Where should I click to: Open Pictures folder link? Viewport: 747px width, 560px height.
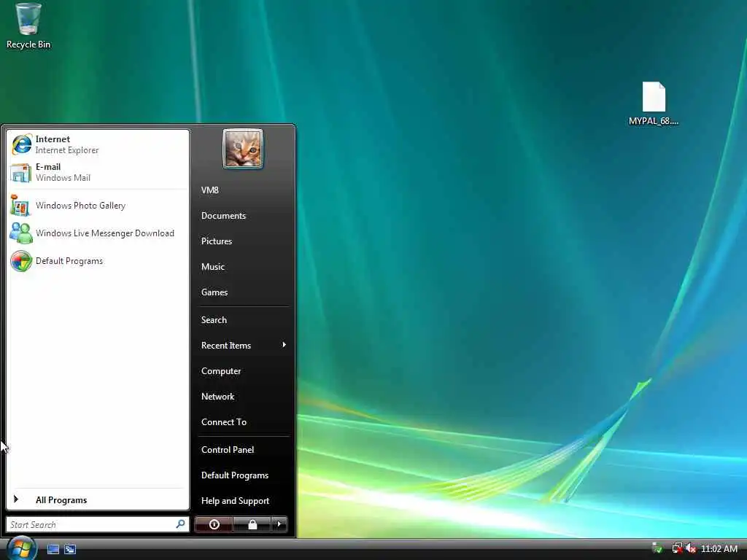pyautogui.click(x=243, y=241)
